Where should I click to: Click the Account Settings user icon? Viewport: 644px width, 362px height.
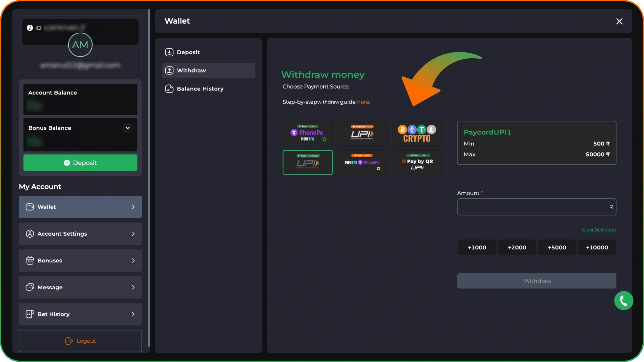[30, 234]
